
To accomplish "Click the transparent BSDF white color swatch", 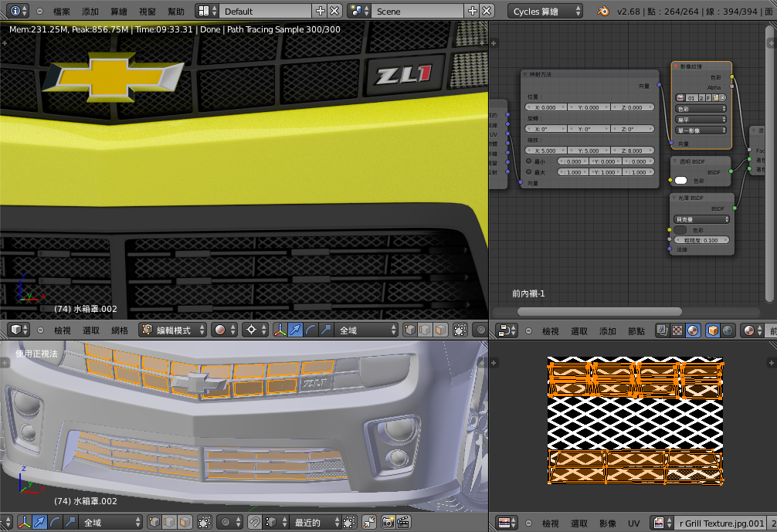I will tap(681, 181).
